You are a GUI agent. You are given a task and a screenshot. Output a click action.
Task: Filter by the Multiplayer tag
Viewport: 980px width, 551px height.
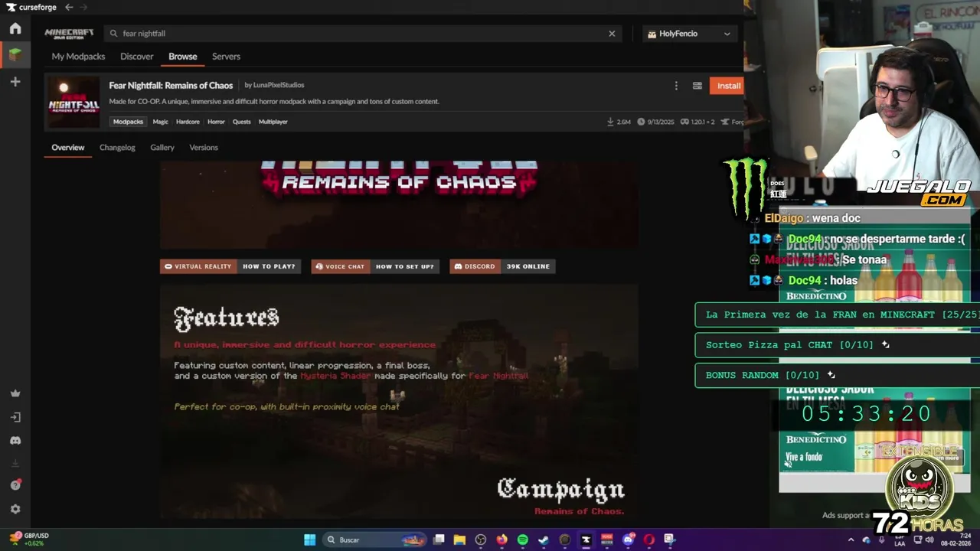[273, 122]
